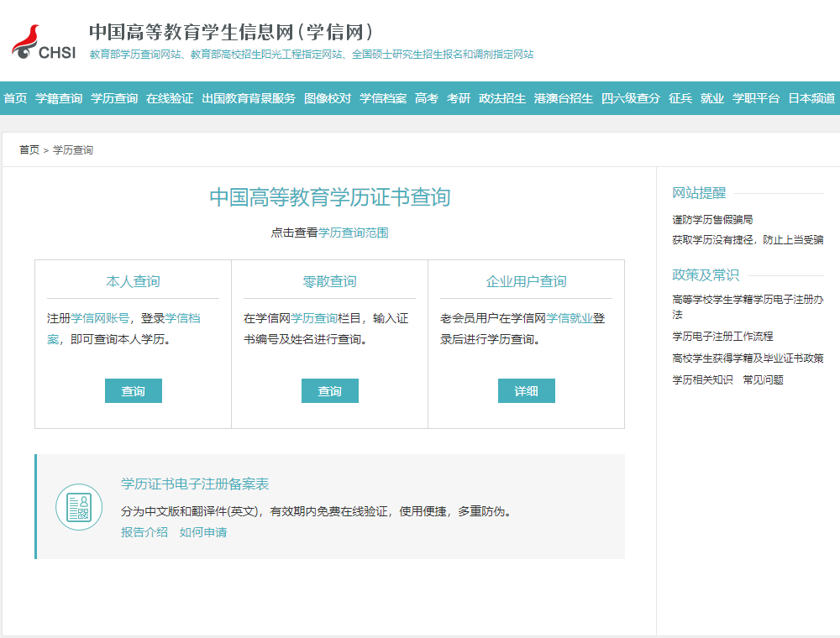Go to the 高考 section
The width and height of the screenshot is (840, 638).
coord(427,98)
